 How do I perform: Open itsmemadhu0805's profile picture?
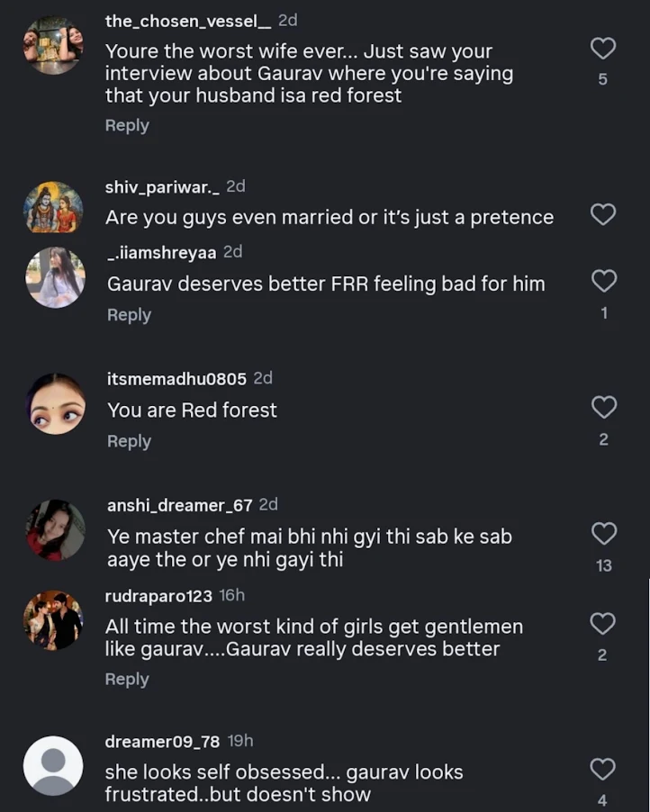55,403
